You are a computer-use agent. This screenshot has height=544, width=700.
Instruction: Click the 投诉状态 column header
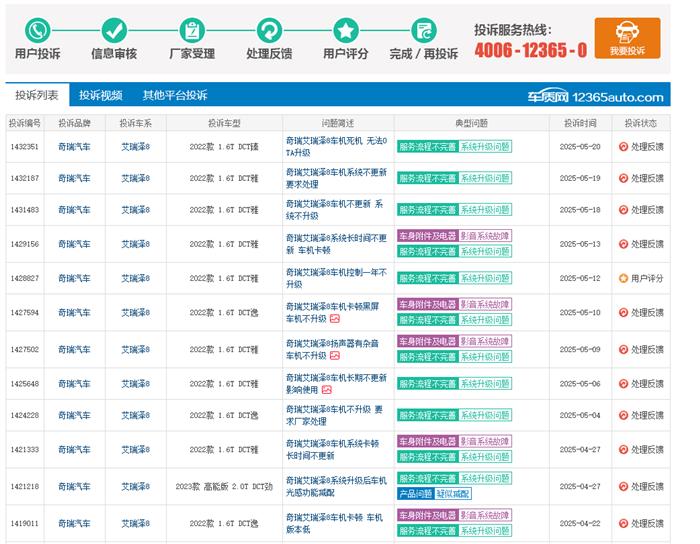point(641,123)
